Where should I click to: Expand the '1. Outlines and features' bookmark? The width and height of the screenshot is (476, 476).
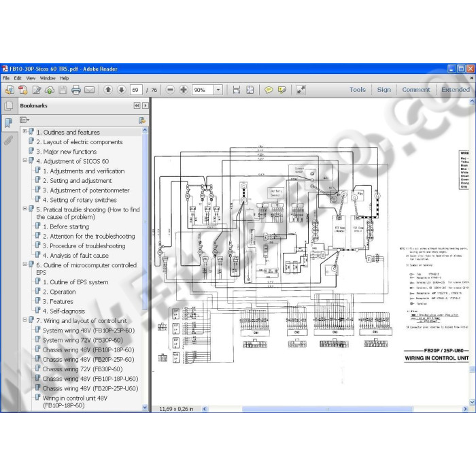coord(25,132)
